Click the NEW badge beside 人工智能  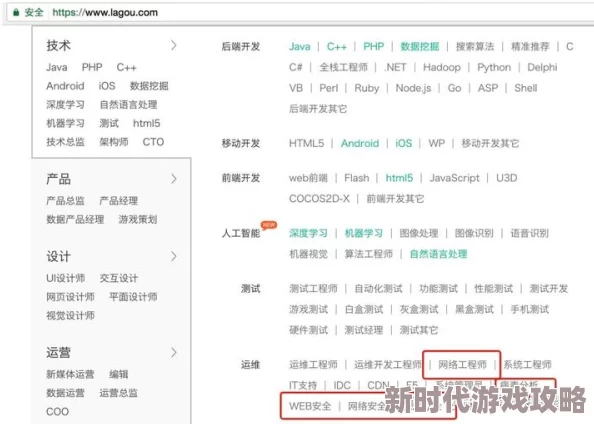pyautogui.click(x=269, y=225)
